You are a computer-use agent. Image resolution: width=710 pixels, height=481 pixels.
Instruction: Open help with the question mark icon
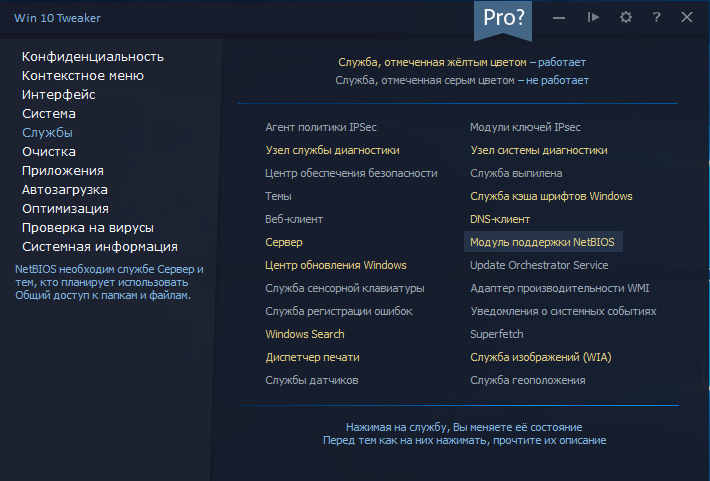tap(656, 18)
